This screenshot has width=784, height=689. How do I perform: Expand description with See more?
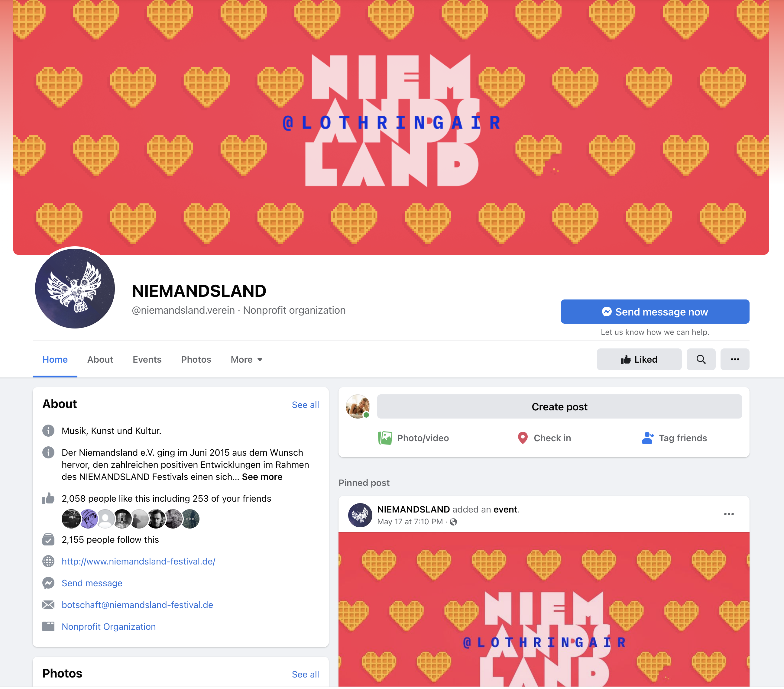262,477
